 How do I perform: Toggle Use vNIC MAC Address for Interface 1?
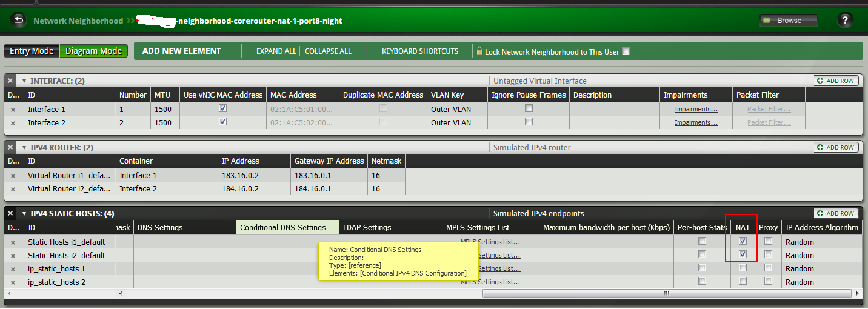click(223, 108)
